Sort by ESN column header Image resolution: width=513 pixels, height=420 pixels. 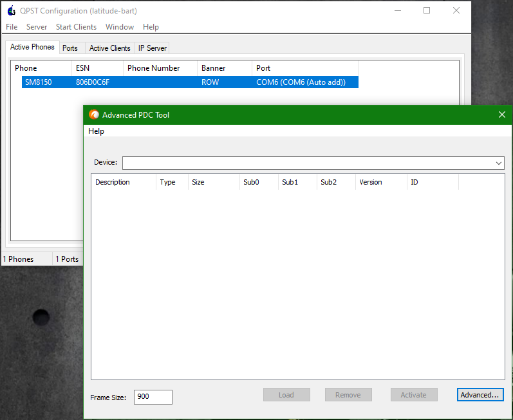point(97,68)
